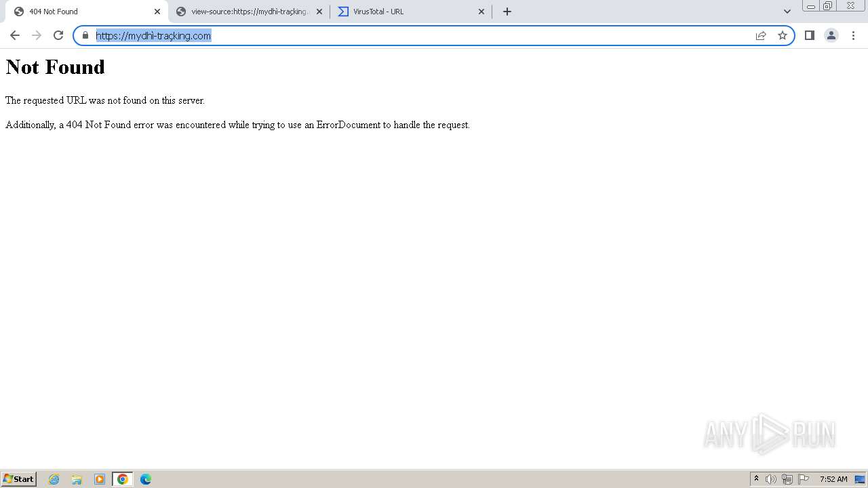Viewport: 868px width, 488px height.
Task: Select the Chrome taskbar icon
Action: click(x=123, y=479)
